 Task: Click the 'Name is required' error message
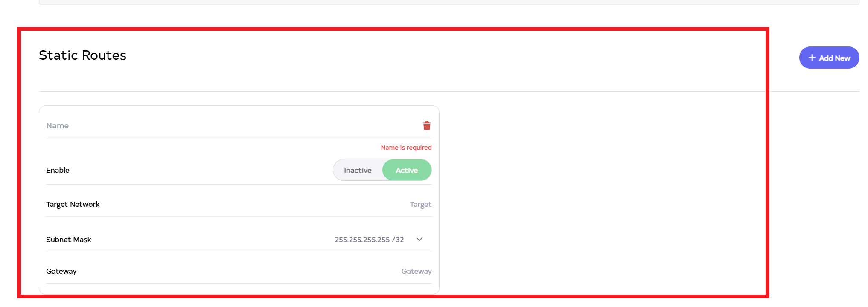(406, 148)
